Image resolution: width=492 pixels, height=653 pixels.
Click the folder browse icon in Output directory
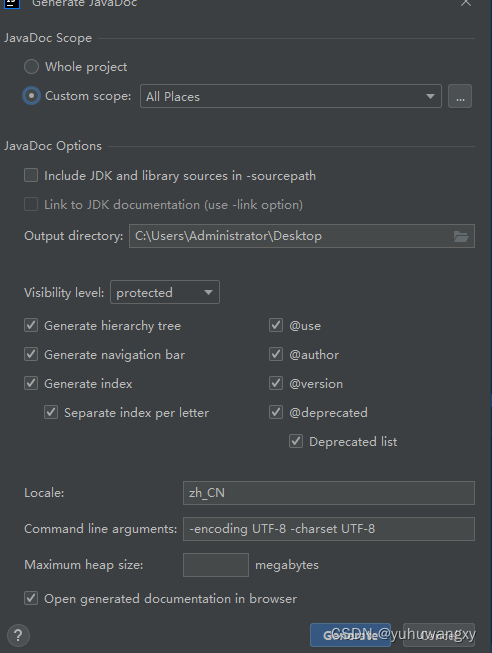[x=461, y=236]
